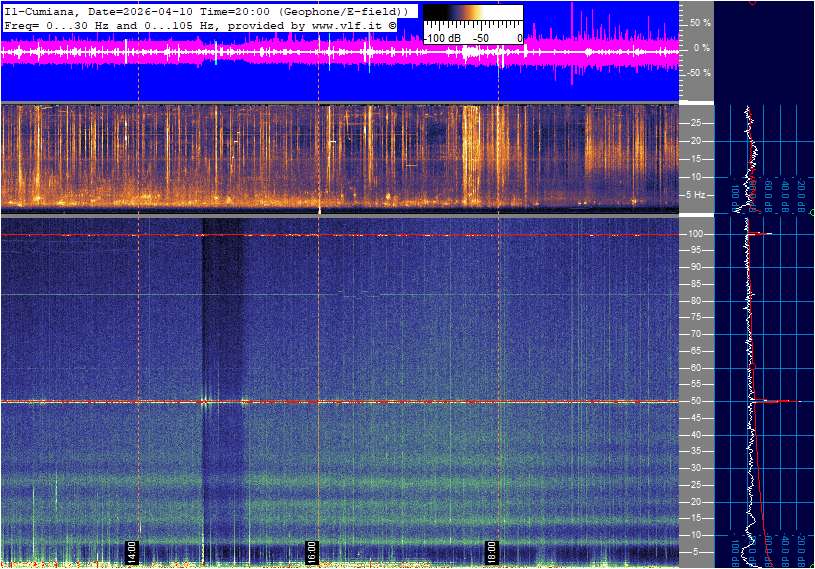Click the '50' label on E-field axis
This screenshot has width=815, height=569.
point(695,401)
